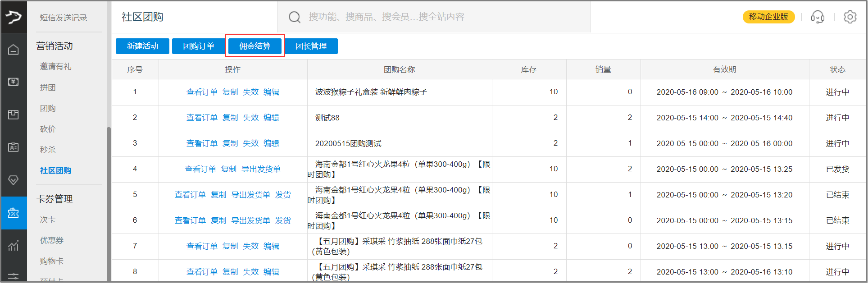Click the customer service headset icon

click(x=818, y=17)
